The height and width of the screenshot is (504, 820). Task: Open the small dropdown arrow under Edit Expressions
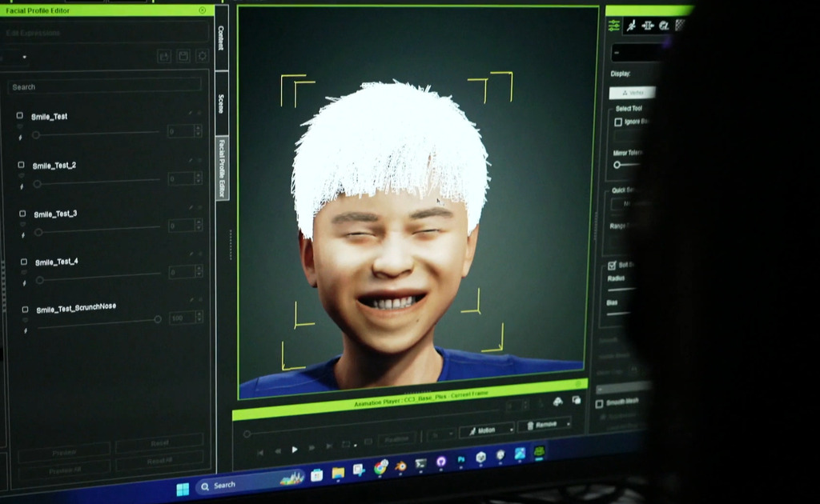tap(24, 57)
